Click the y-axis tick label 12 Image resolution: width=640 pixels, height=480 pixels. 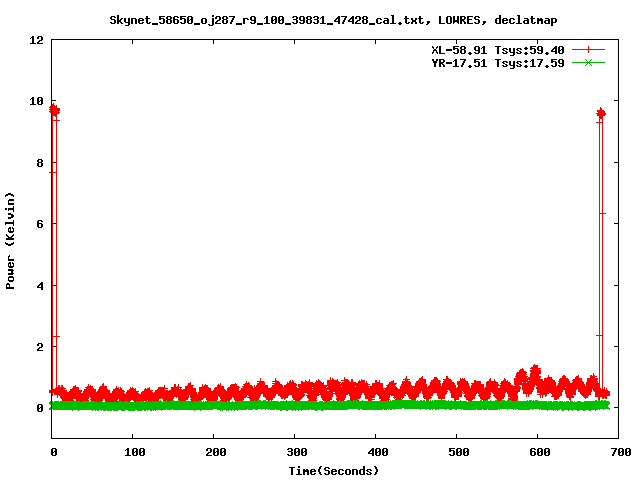point(36,40)
